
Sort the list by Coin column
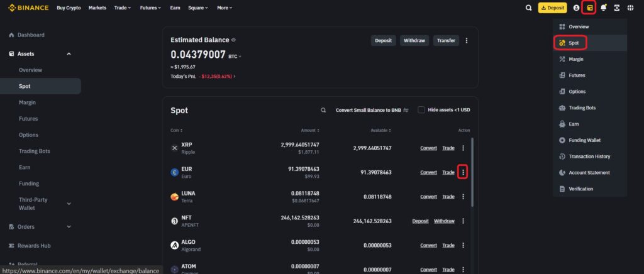tap(177, 131)
